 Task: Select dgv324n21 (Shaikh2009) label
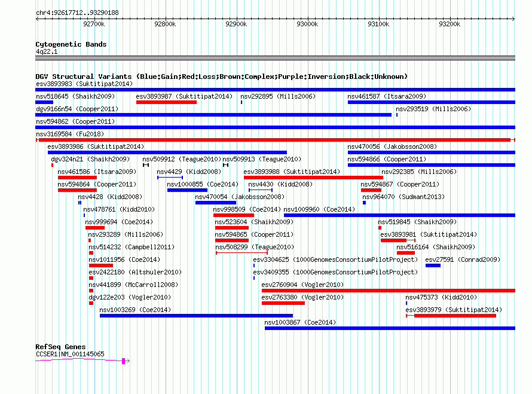tap(90, 159)
